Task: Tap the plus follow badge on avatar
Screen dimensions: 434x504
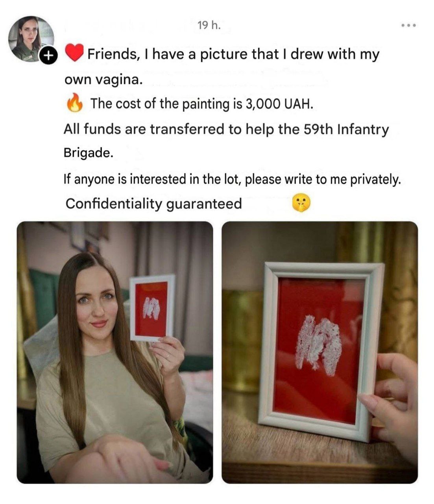Action: coord(48,56)
